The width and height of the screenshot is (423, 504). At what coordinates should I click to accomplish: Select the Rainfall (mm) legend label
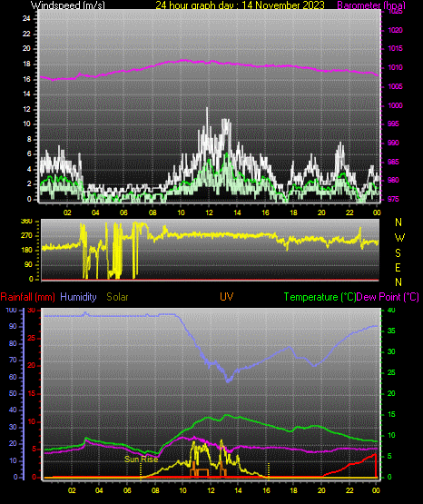(x=27, y=297)
